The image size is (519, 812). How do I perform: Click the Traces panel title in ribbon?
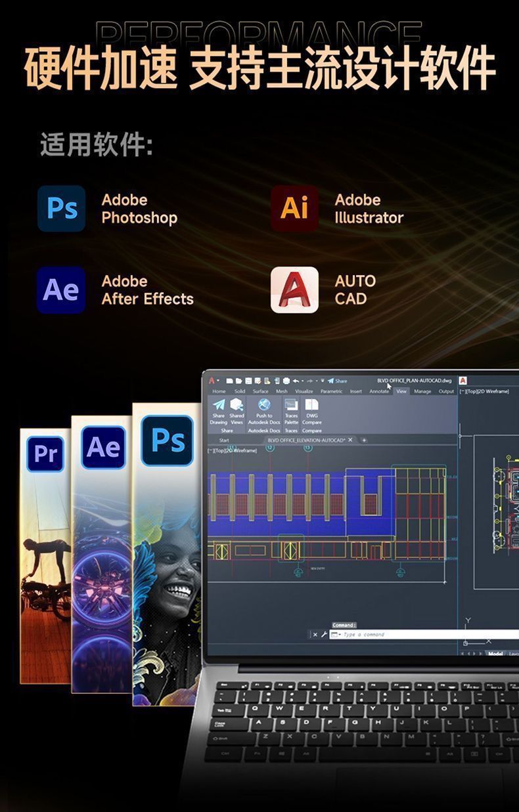point(291,431)
